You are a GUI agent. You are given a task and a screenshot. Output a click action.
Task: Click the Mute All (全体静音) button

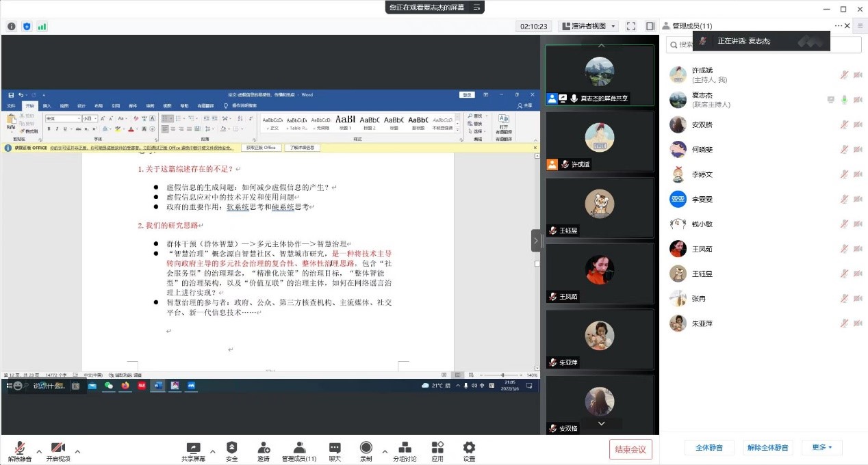(x=709, y=448)
